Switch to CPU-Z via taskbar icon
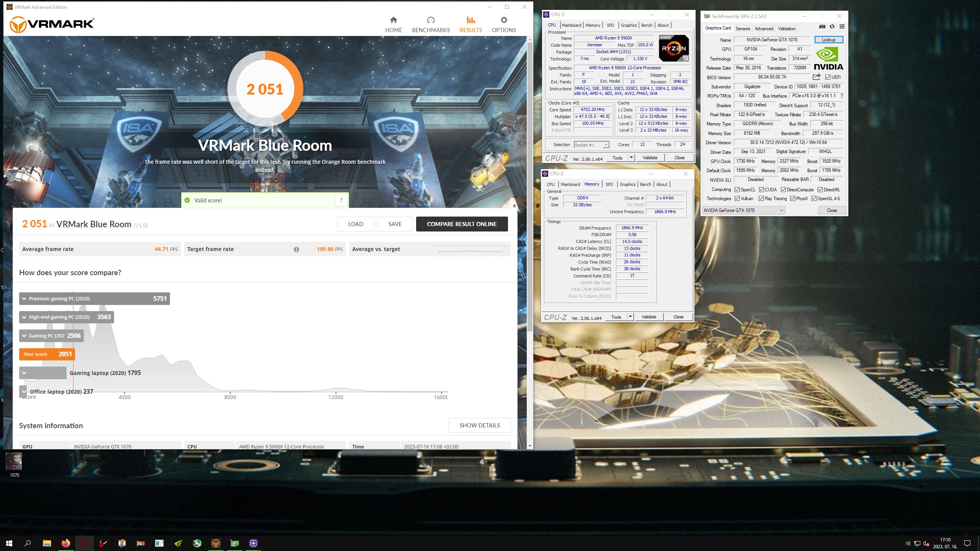980x551 pixels. coord(253,543)
